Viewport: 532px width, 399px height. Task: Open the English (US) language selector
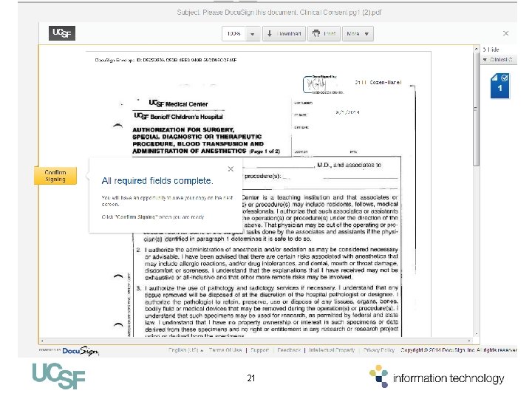185,349
